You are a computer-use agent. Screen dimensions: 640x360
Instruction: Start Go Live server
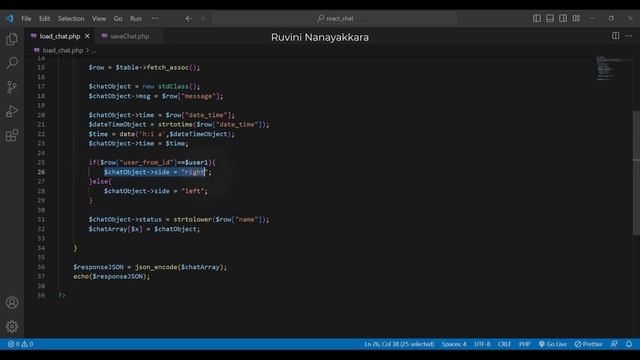[552, 344]
